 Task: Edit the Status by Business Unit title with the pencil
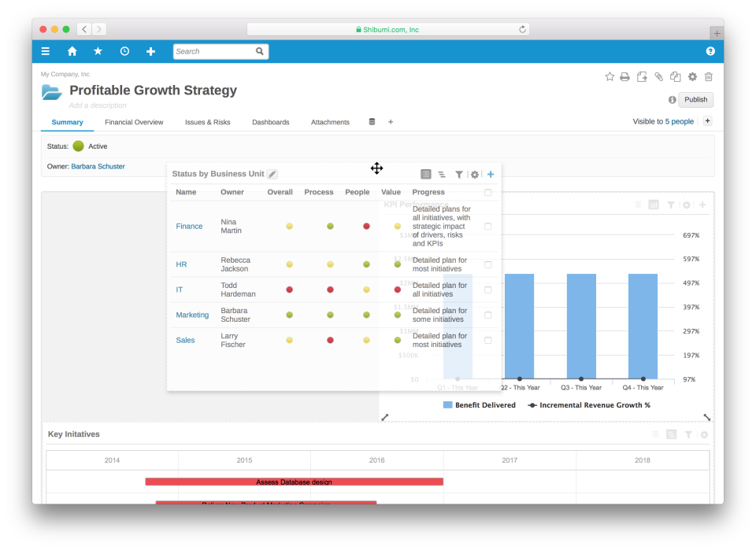tap(272, 173)
